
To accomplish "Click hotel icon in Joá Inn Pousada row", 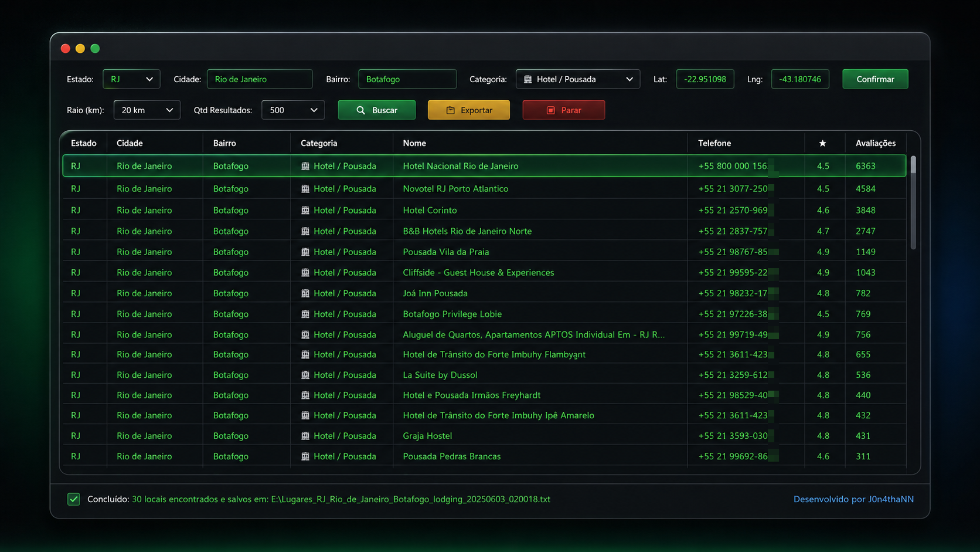I will (x=305, y=293).
